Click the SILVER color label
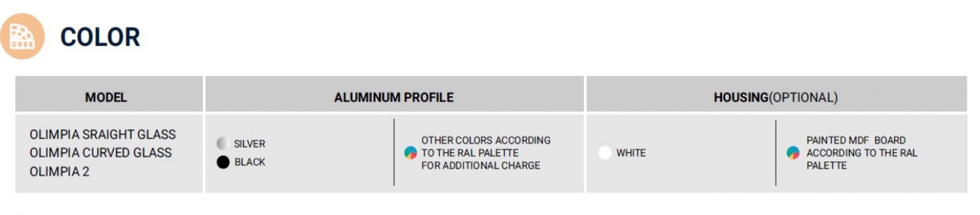980x215 pixels. coord(249,144)
